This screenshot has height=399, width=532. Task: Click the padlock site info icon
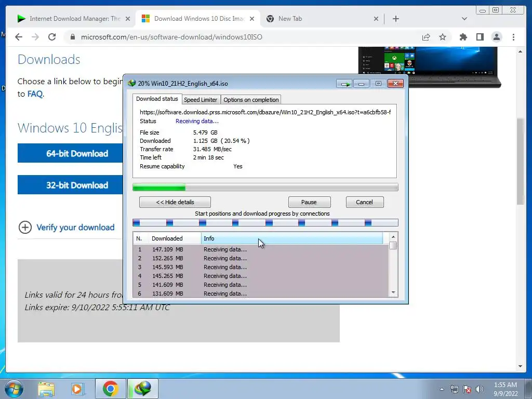[73, 37]
